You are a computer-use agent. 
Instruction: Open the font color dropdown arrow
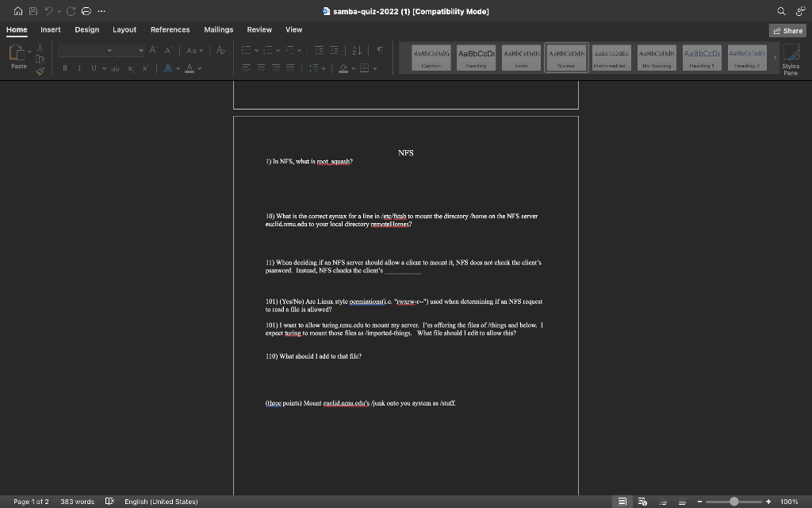pyautogui.click(x=199, y=67)
